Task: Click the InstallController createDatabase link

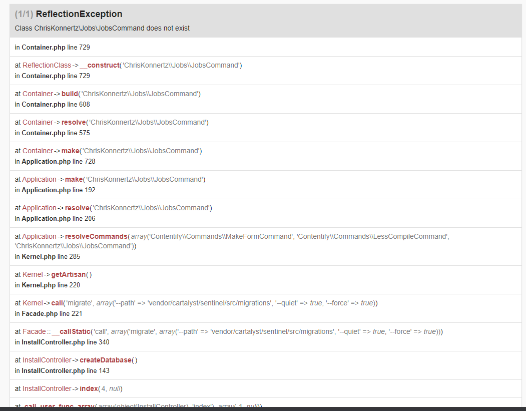Action: [106, 359]
